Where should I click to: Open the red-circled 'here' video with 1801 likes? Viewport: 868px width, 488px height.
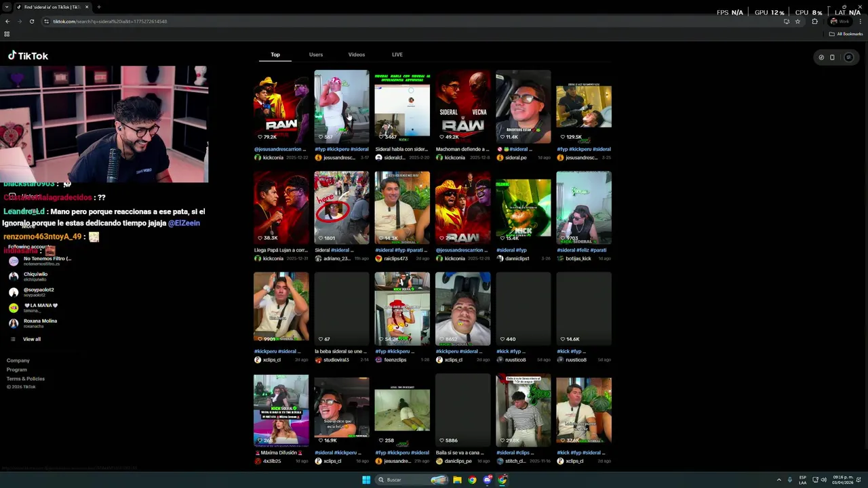[x=341, y=207]
